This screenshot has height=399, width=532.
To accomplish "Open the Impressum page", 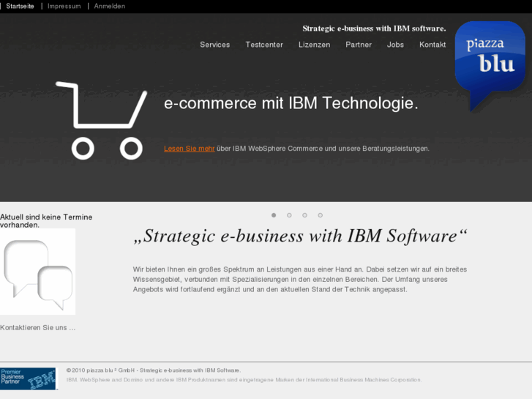I will [x=64, y=6].
